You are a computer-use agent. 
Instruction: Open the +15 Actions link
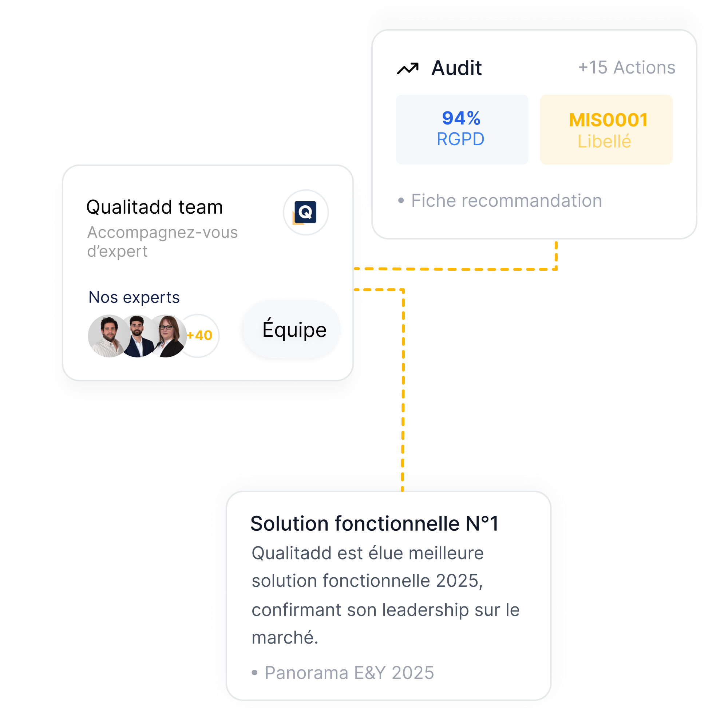click(x=626, y=68)
